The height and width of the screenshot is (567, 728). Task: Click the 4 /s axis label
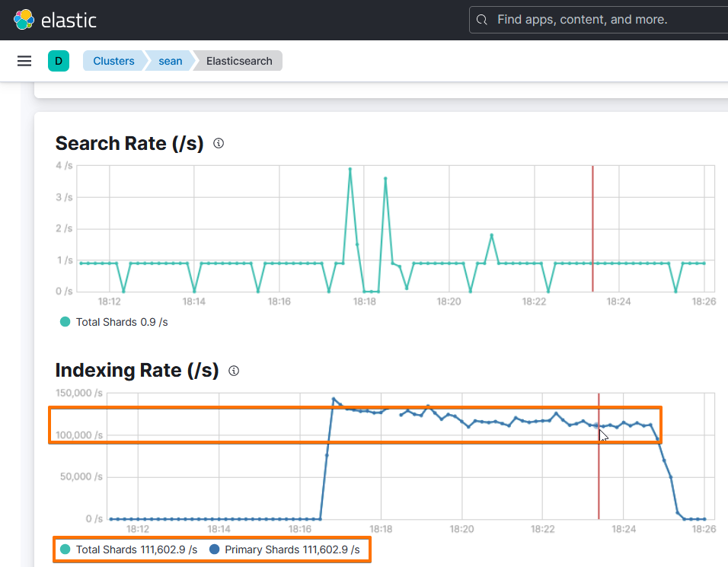tap(64, 166)
